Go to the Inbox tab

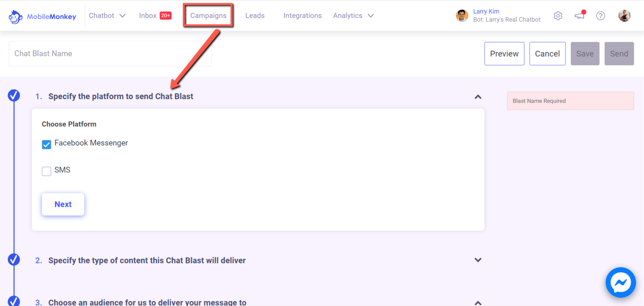[x=148, y=16]
